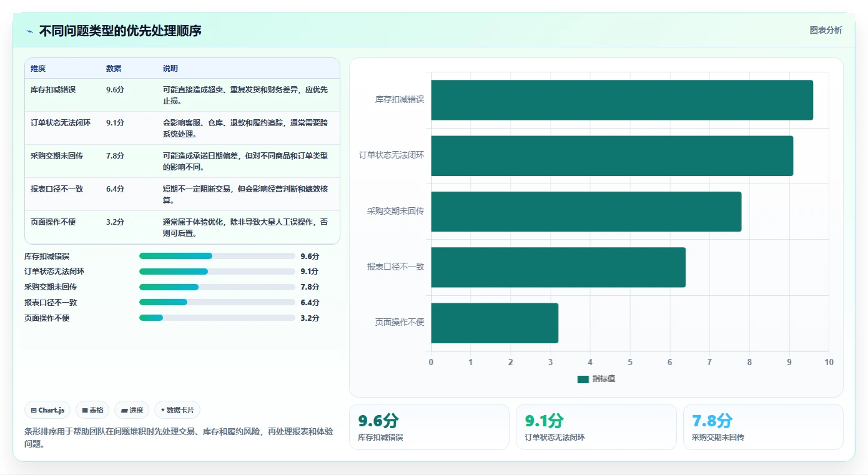The width and height of the screenshot is (868, 475).
Task: Click the page title 不同问题类型的优先处理顺序
Action: (x=121, y=31)
